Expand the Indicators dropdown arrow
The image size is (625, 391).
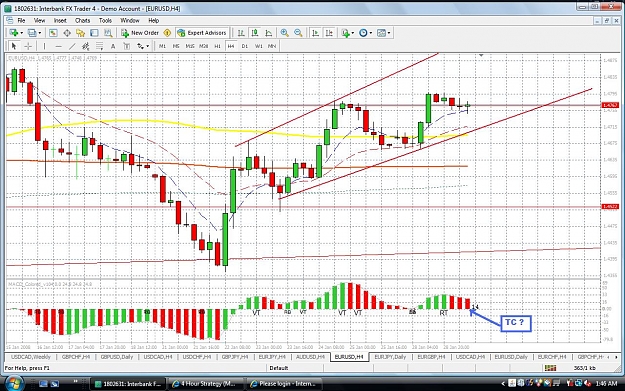click(x=353, y=33)
